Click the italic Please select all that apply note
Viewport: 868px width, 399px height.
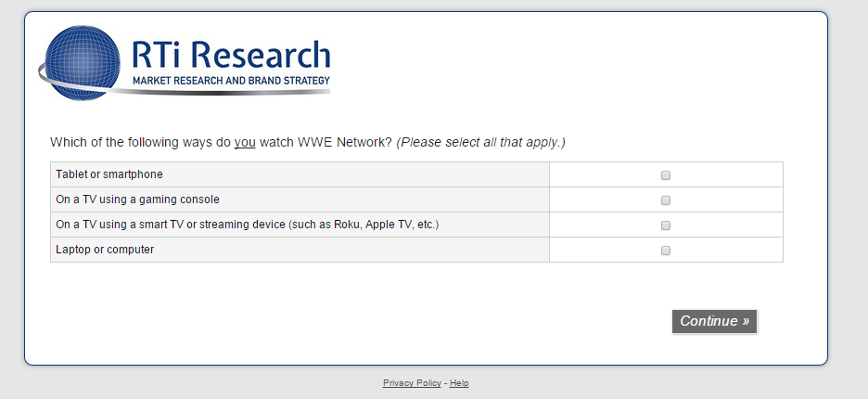480,142
